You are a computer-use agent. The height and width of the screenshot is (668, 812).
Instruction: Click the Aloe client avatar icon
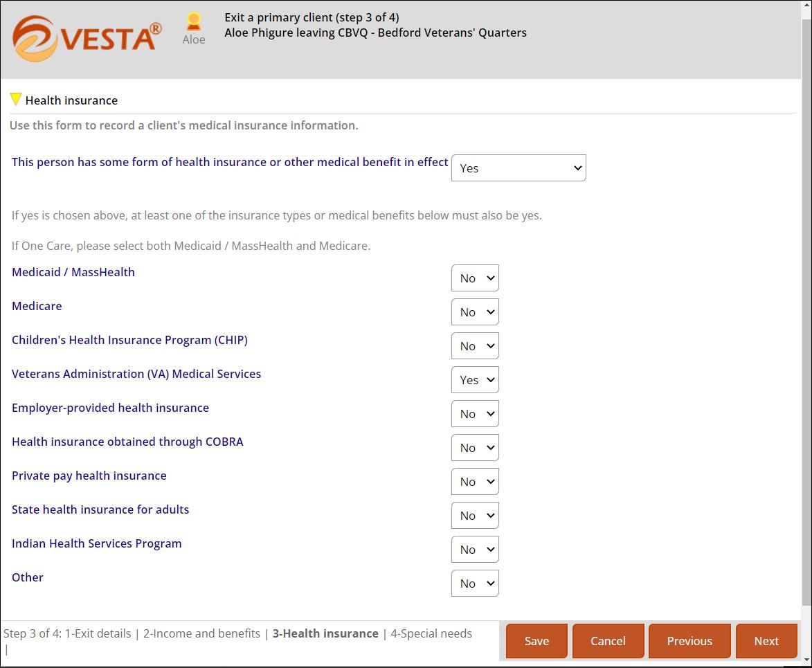(194, 21)
